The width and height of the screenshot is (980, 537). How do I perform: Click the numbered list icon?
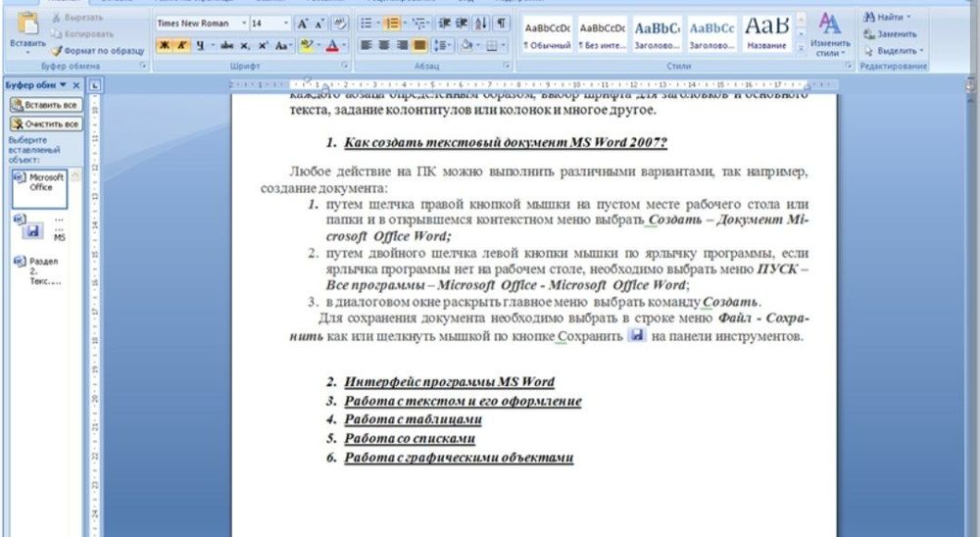[392, 24]
